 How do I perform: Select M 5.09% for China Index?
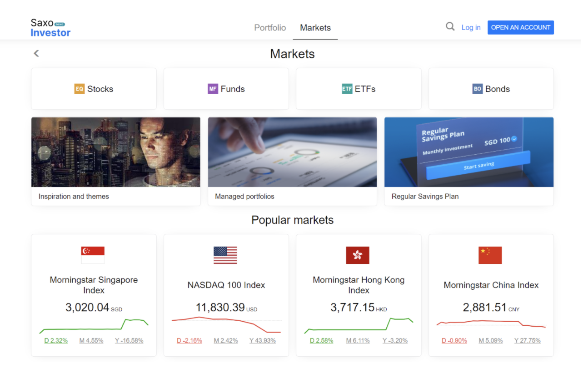(x=491, y=340)
